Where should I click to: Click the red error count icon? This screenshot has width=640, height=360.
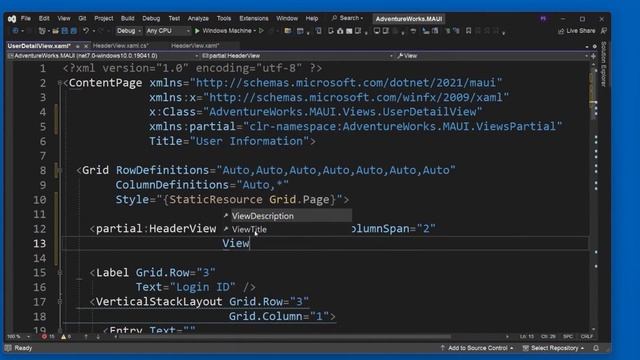[x=44, y=337]
